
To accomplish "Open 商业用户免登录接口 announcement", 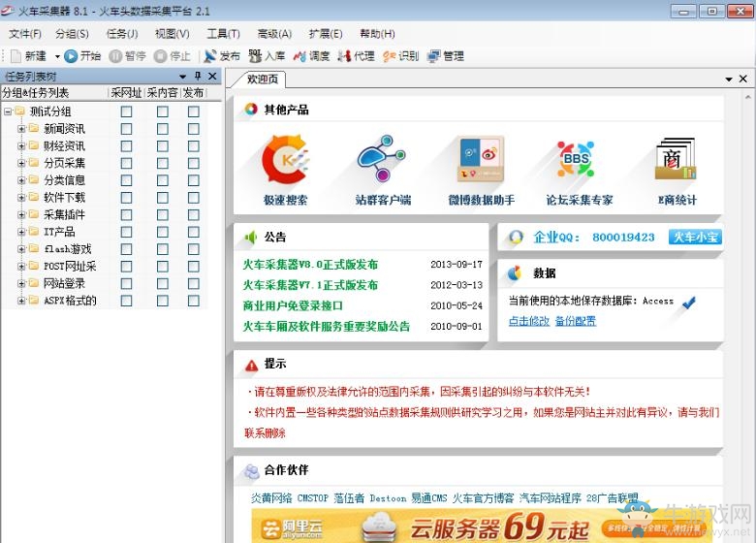I will [x=293, y=305].
